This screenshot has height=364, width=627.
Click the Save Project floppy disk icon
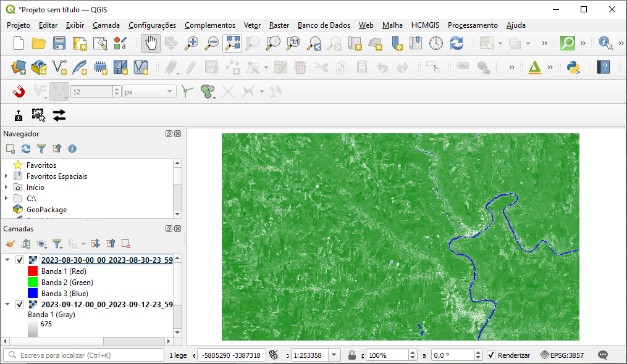(x=59, y=43)
